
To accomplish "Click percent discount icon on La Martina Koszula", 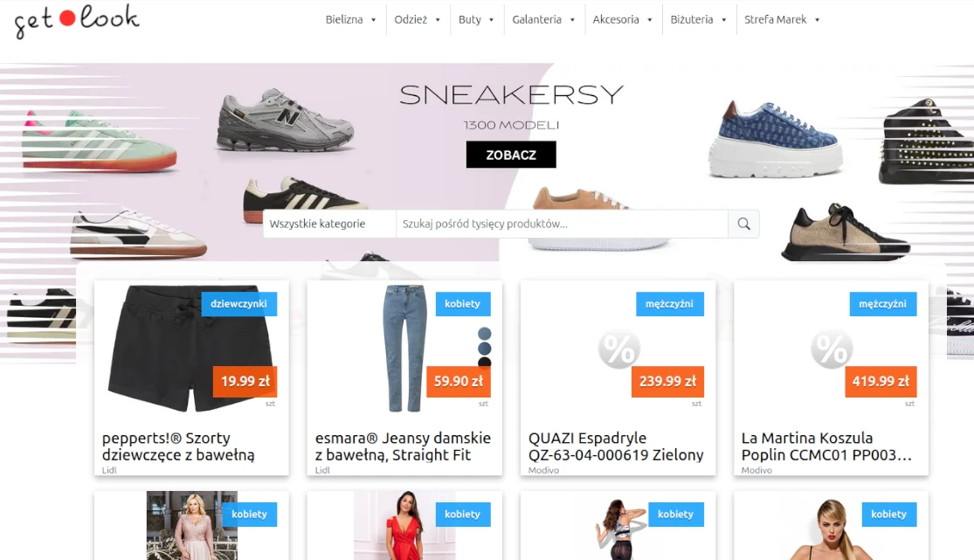I will [832, 349].
